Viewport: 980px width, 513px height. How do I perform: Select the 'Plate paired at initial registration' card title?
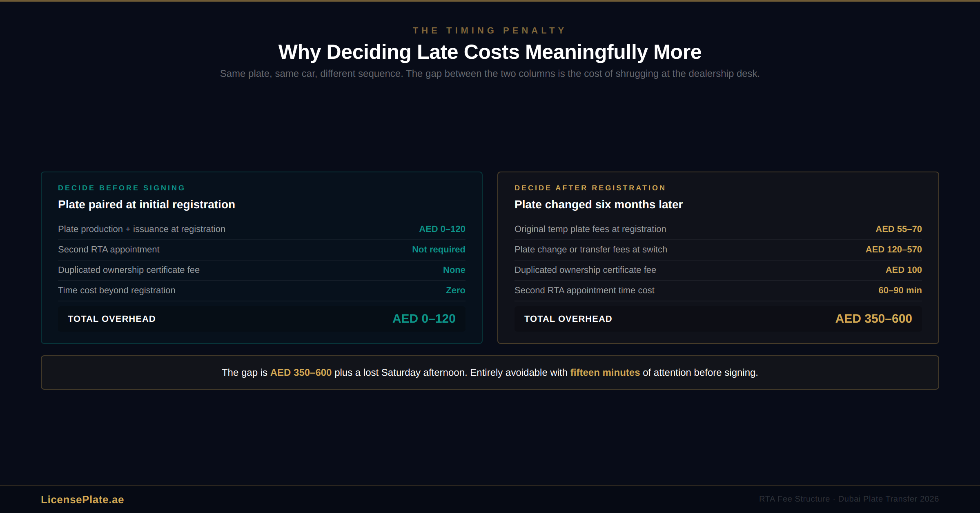pyautogui.click(x=146, y=205)
